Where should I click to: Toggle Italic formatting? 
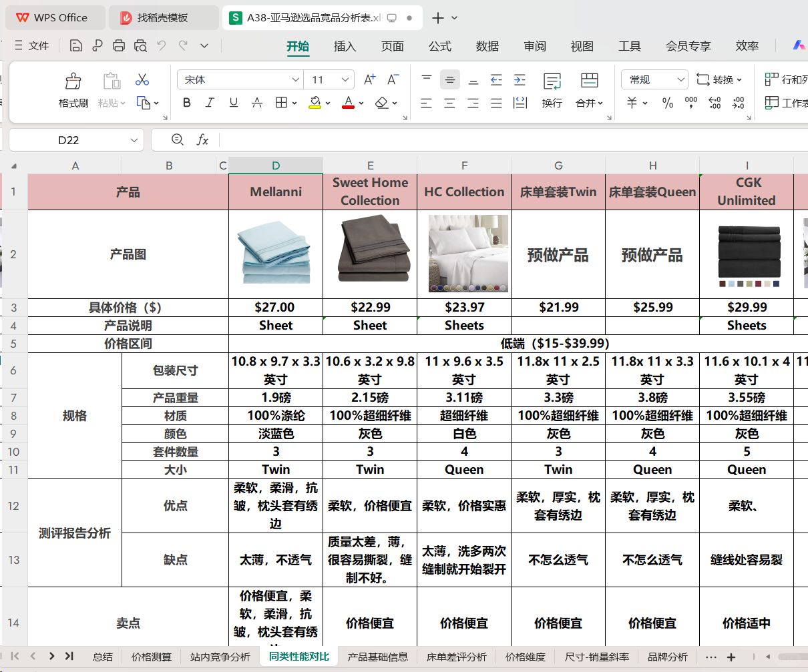coord(210,103)
